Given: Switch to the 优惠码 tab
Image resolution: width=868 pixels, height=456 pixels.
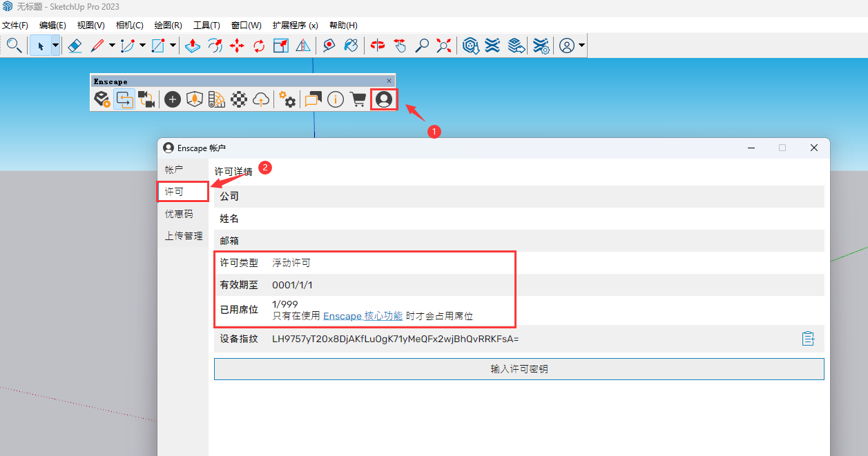Looking at the screenshot, I should 183,214.
